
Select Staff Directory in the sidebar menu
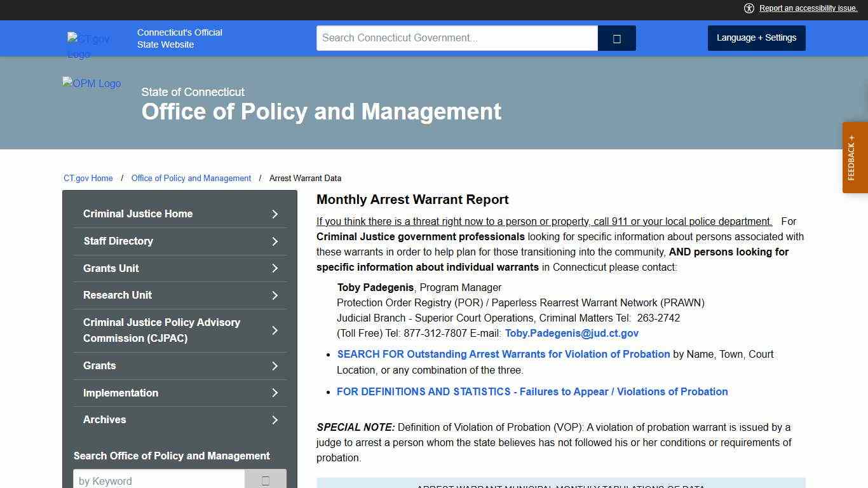coord(118,241)
